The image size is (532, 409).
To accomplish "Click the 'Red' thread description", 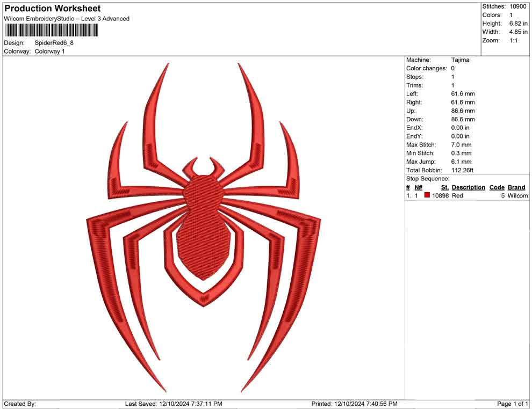I will [457, 195].
